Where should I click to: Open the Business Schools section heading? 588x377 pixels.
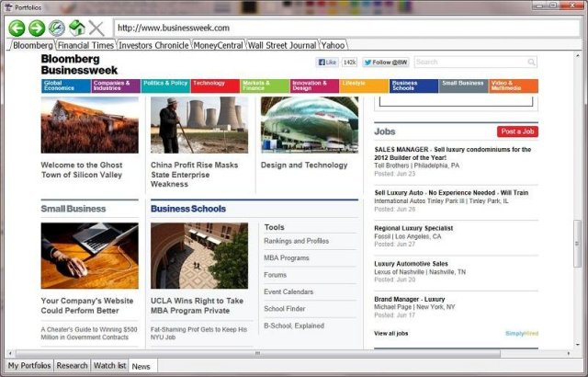[x=188, y=209]
